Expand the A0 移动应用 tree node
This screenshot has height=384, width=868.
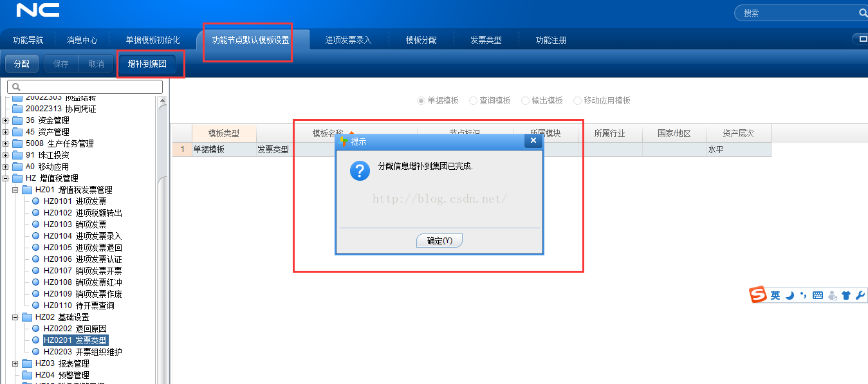pos(6,167)
